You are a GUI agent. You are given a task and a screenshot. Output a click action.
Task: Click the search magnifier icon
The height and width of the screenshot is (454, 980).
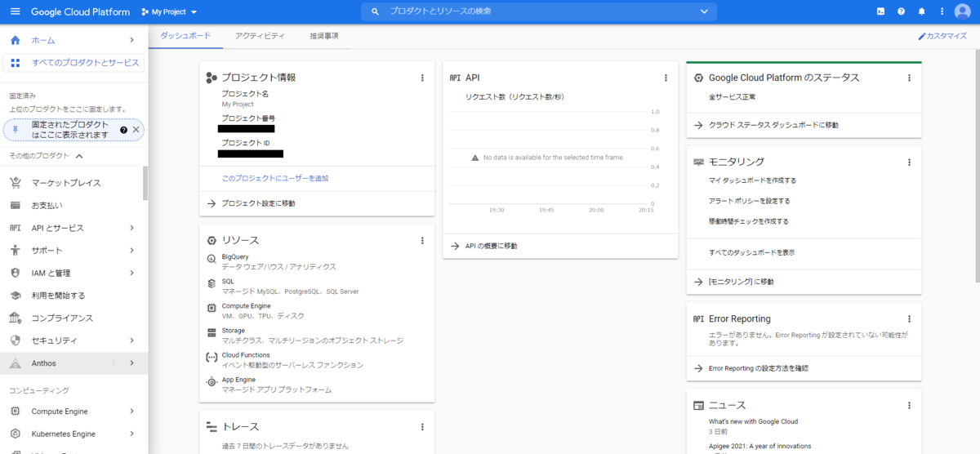click(x=375, y=11)
